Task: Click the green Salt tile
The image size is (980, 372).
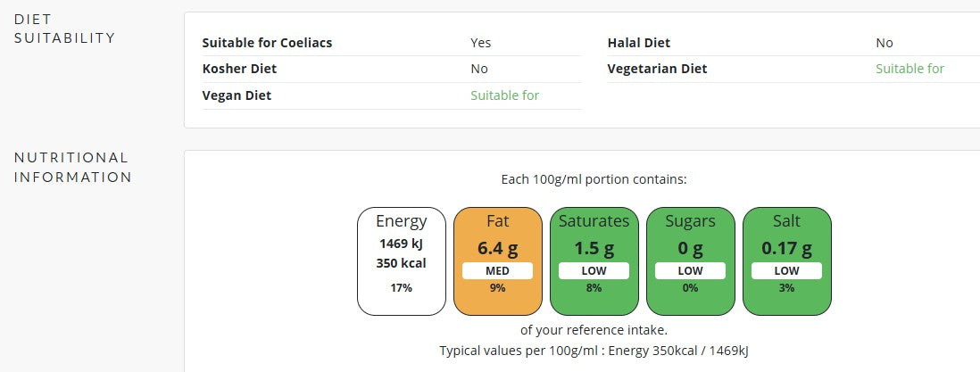Action: pyautogui.click(x=786, y=261)
